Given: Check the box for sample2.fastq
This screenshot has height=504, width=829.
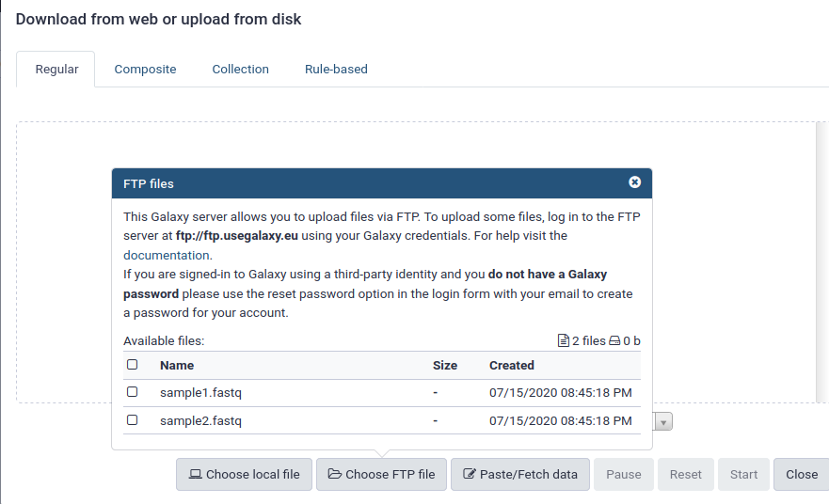Looking at the screenshot, I should coord(132,420).
